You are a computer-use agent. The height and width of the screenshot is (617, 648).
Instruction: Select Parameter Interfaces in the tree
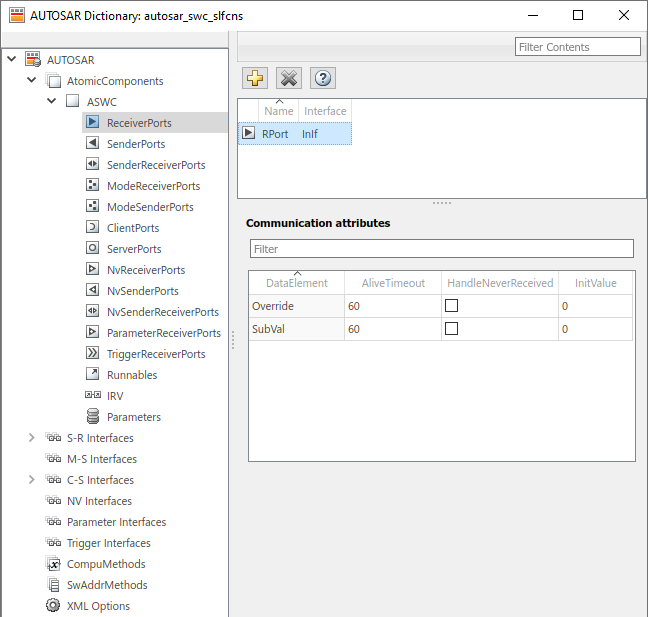pyautogui.click(x=117, y=522)
